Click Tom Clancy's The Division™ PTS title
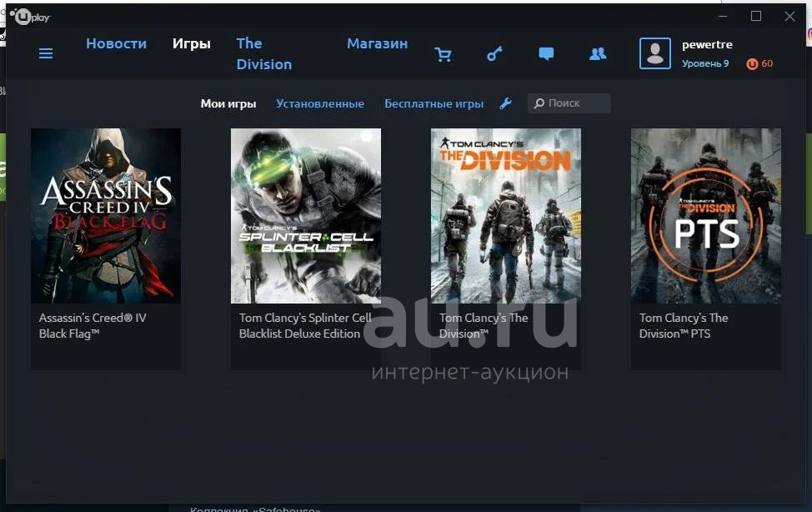Viewport: 812px width, 512px height. [x=684, y=325]
